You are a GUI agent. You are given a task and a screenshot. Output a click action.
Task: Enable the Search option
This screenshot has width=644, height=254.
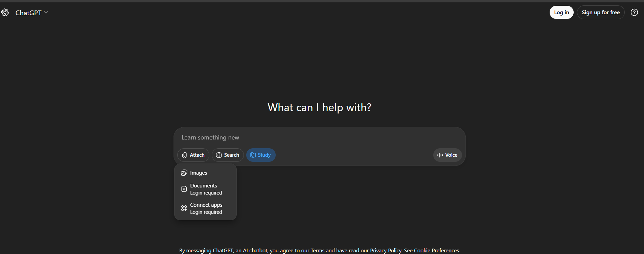[228, 155]
